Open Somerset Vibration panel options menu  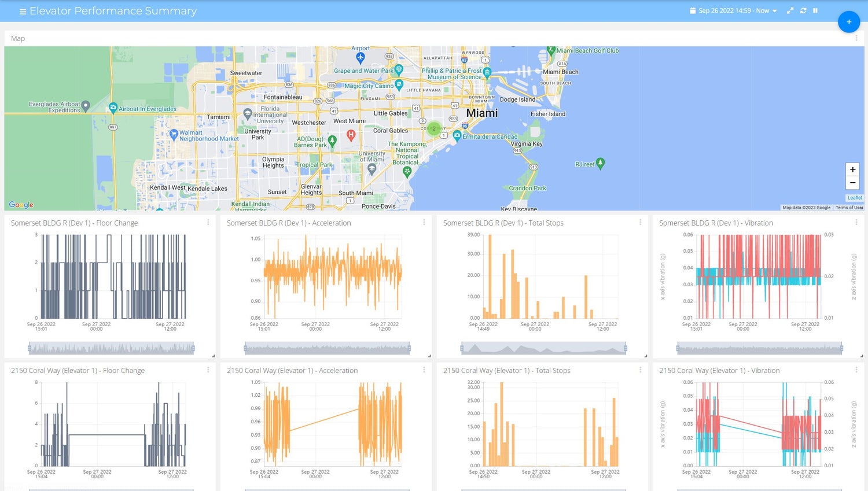[x=856, y=223]
